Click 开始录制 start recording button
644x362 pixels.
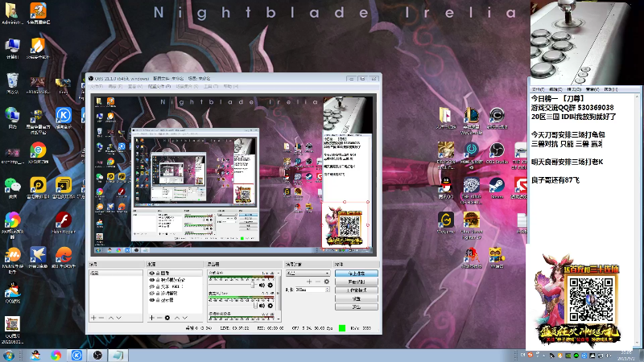coord(357,282)
